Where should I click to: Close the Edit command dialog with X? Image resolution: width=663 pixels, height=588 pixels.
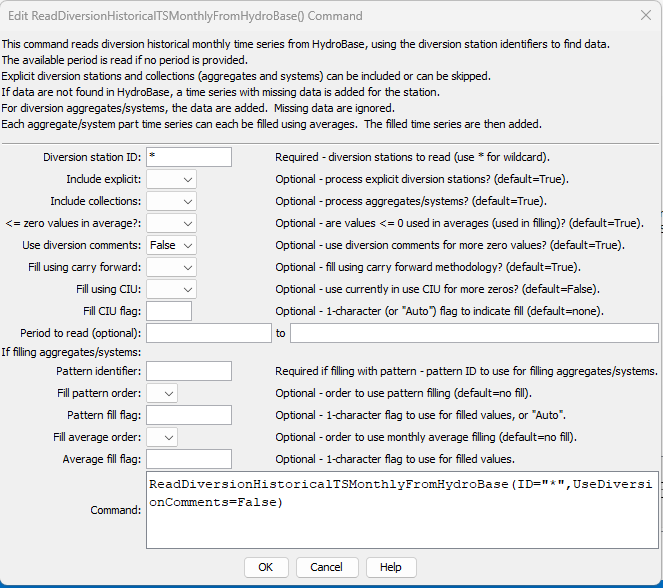[646, 16]
